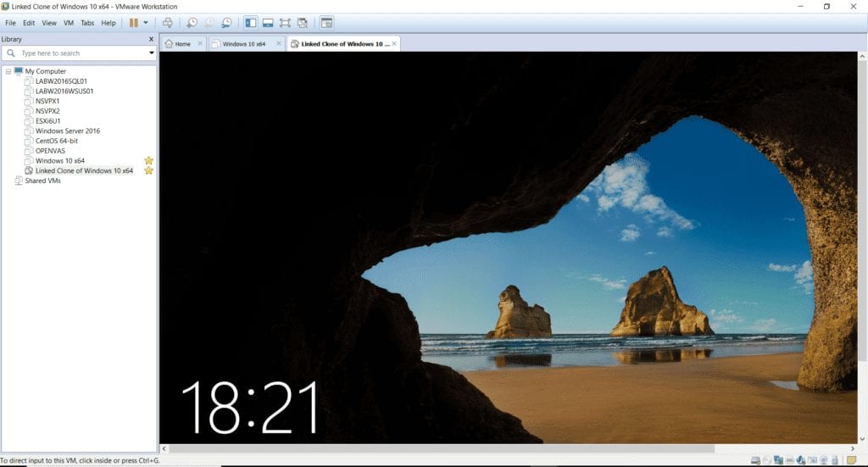Click the horizontal scrollbar left arrow

coord(164,448)
